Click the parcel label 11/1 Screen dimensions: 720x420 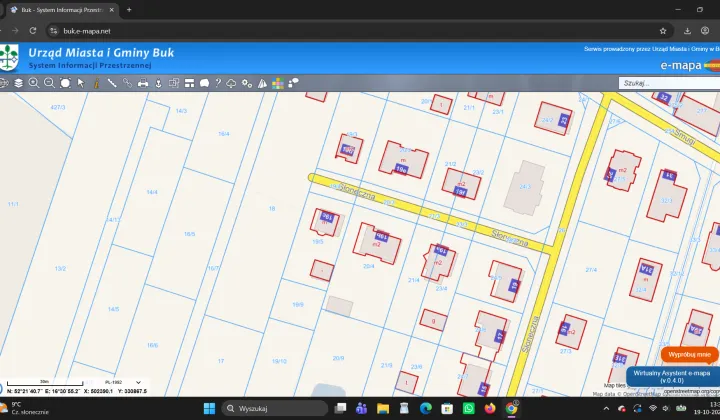pos(13,204)
